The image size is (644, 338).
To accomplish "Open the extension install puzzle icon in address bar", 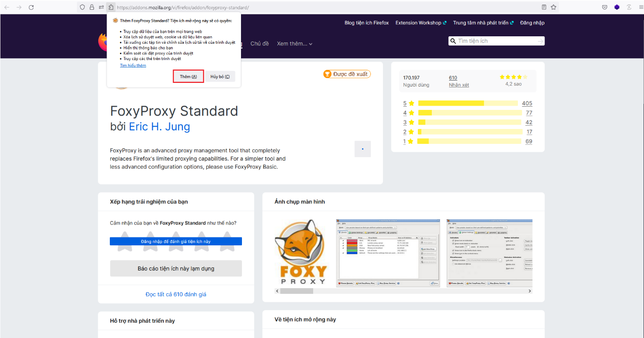I will click(x=111, y=7).
